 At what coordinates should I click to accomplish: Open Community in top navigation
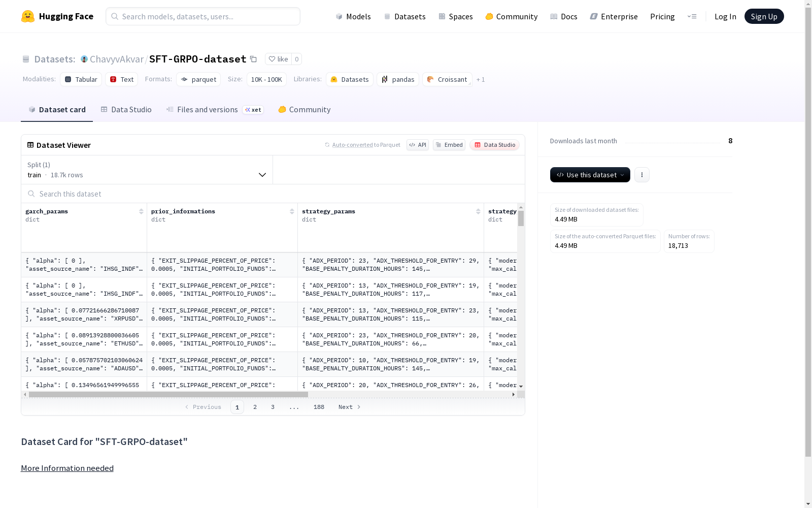[x=512, y=16]
